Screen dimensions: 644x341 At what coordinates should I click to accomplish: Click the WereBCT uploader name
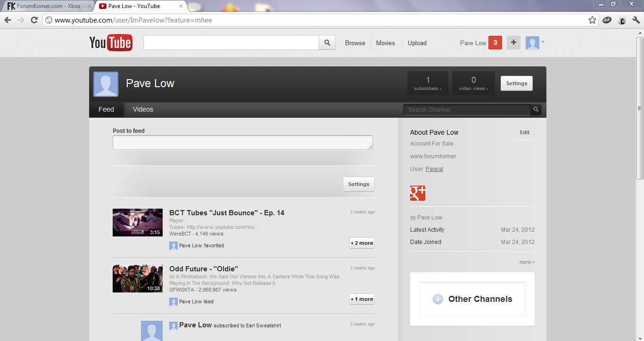tap(181, 234)
